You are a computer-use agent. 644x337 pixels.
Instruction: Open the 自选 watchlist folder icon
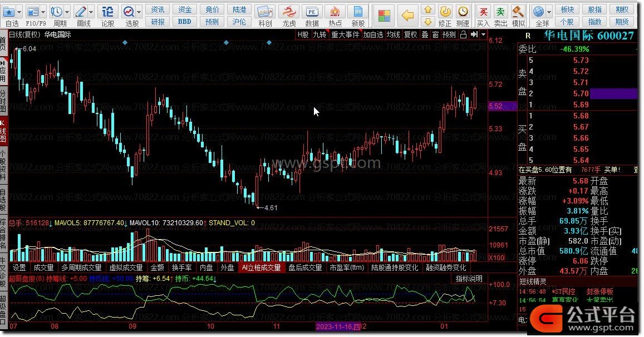pos(9,12)
